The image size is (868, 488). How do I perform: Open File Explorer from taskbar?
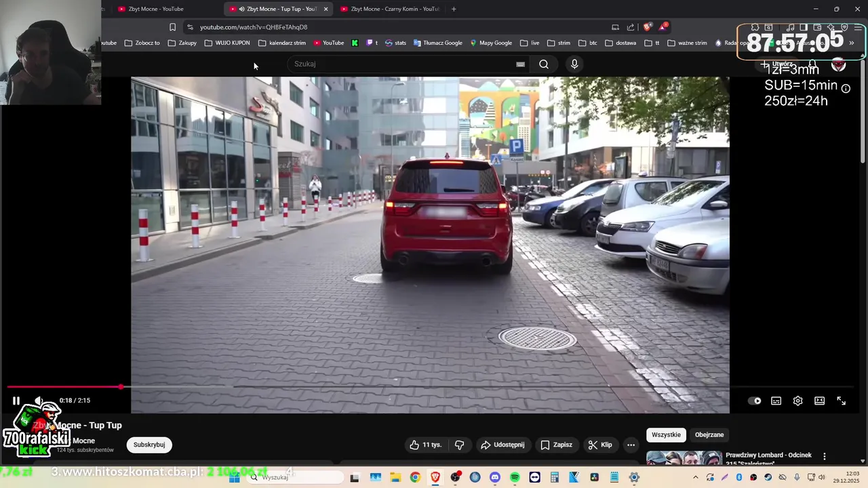pyautogui.click(x=395, y=477)
